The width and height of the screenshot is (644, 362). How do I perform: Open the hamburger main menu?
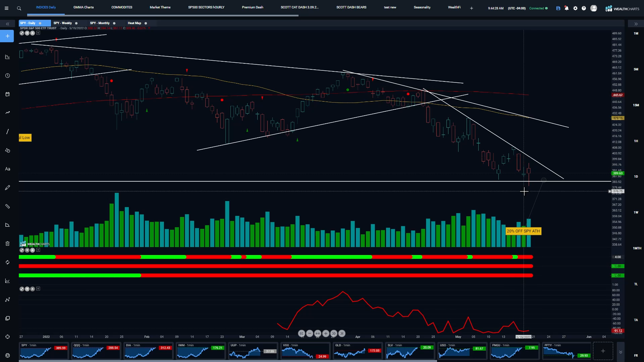point(6,8)
